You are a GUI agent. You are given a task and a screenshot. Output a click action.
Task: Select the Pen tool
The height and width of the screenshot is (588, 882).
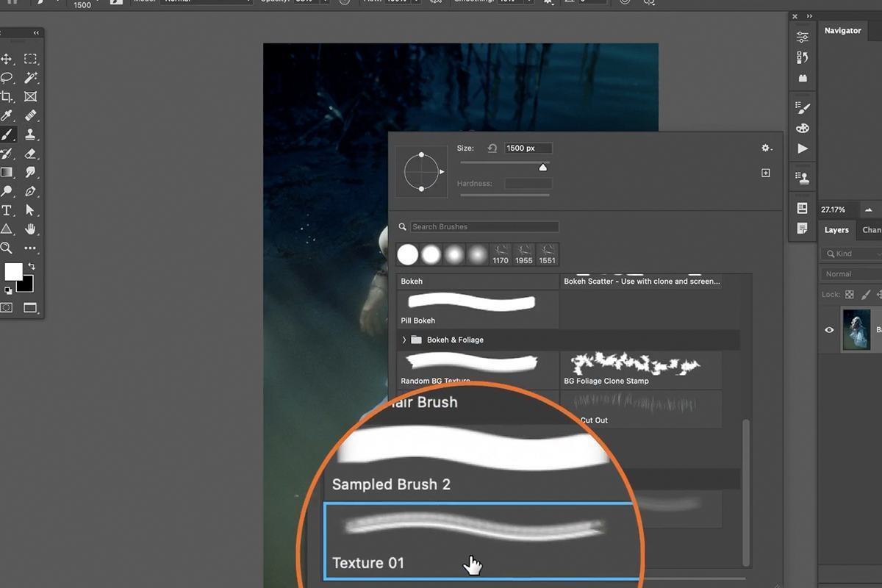pos(30,192)
